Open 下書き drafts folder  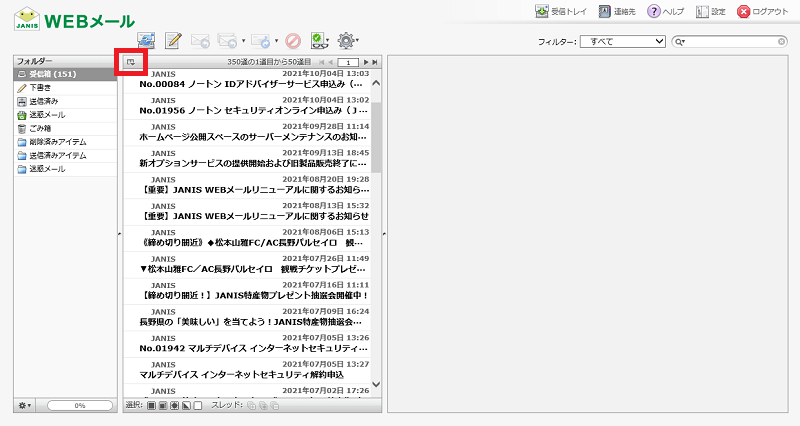coord(65,88)
